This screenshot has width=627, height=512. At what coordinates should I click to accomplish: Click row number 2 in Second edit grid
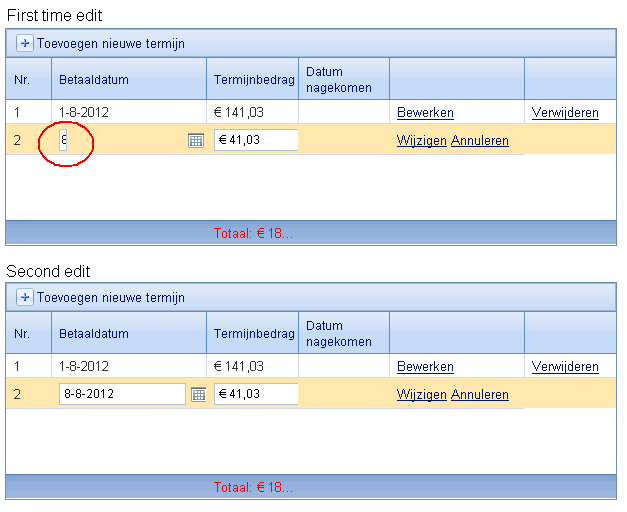click(17, 394)
